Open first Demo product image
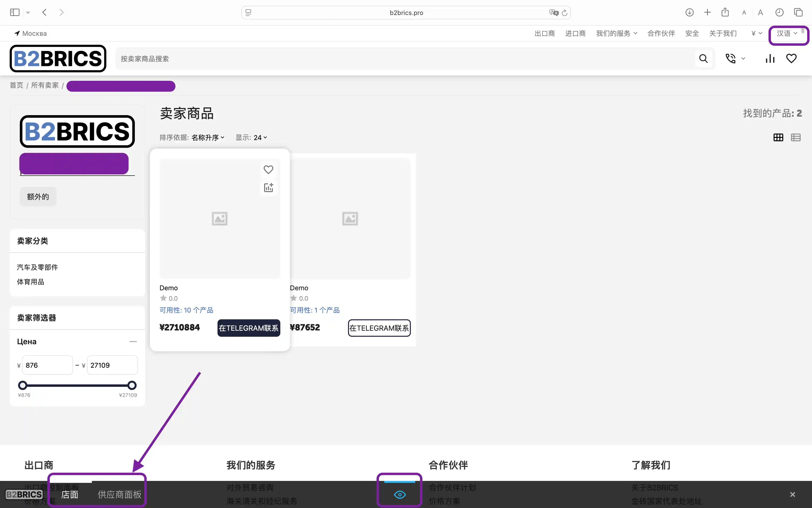The image size is (812, 508). pyautogui.click(x=219, y=219)
